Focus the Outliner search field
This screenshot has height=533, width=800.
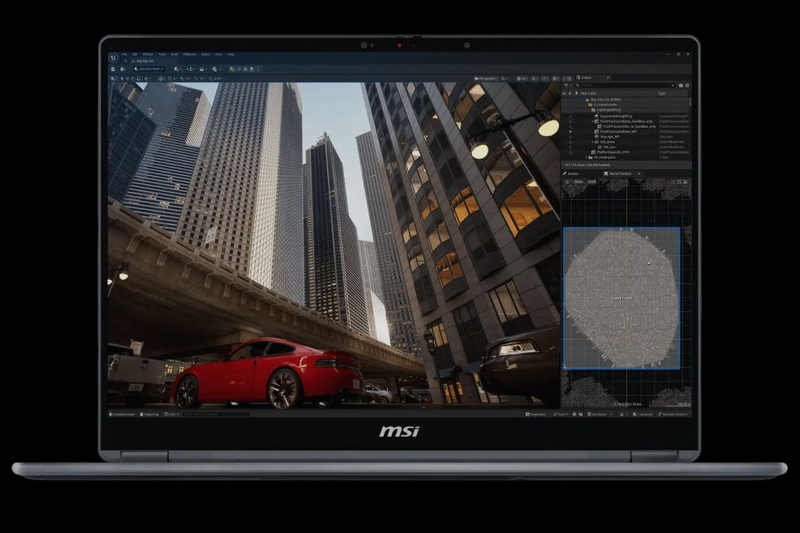tap(626, 85)
